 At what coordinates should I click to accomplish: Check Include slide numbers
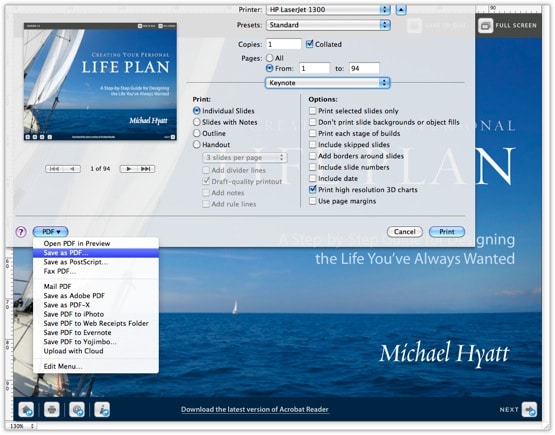tap(313, 167)
